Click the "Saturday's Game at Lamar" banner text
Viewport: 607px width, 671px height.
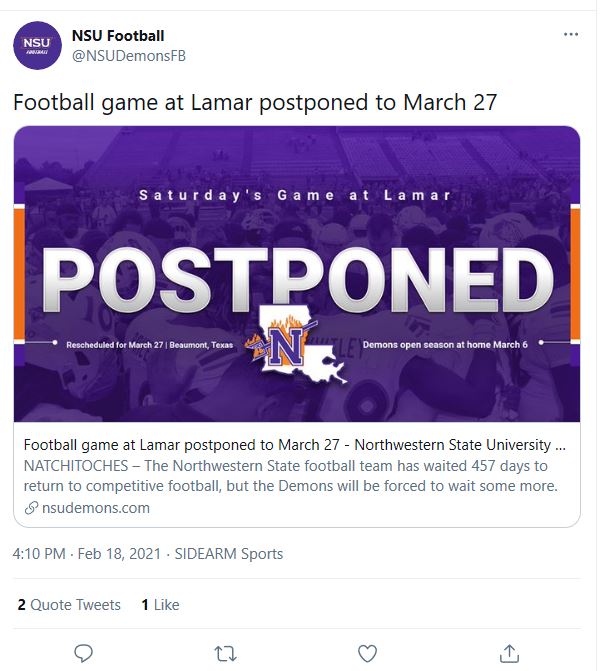click(295, 195)
